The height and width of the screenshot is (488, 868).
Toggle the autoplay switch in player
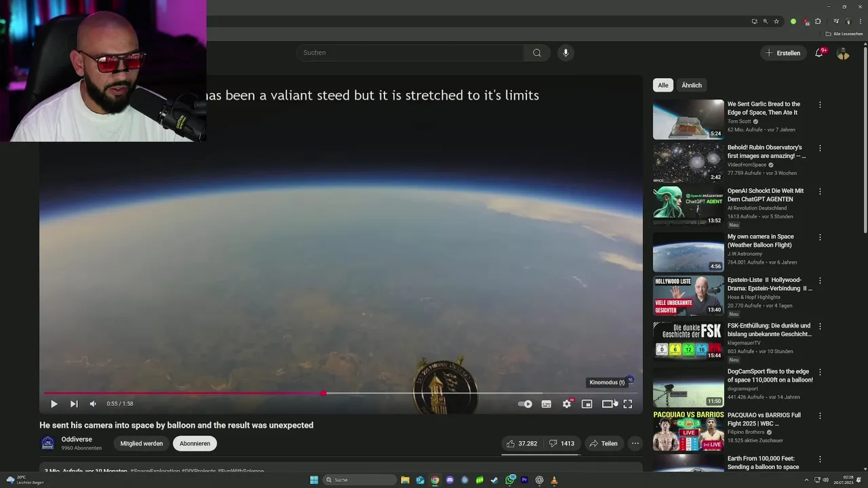coord(526,404)
